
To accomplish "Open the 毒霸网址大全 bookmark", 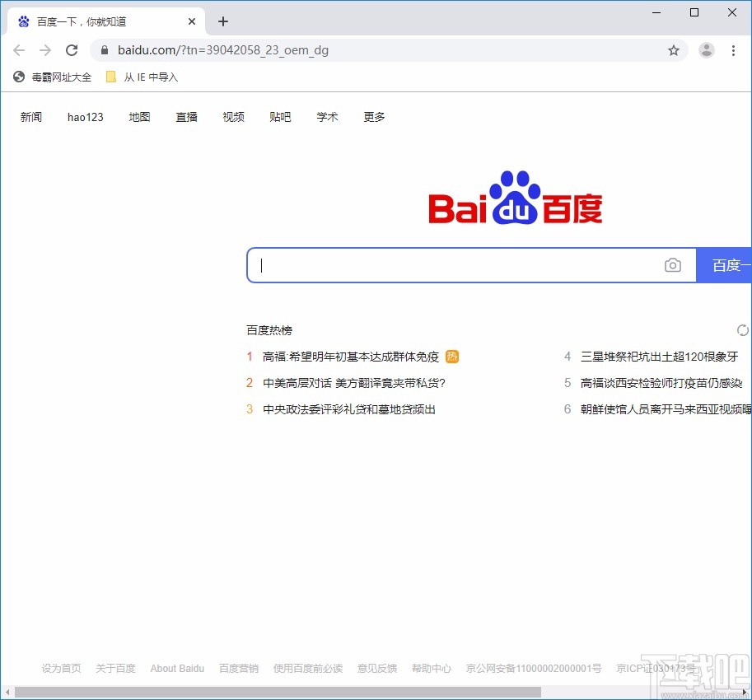I will pos(52,77).
